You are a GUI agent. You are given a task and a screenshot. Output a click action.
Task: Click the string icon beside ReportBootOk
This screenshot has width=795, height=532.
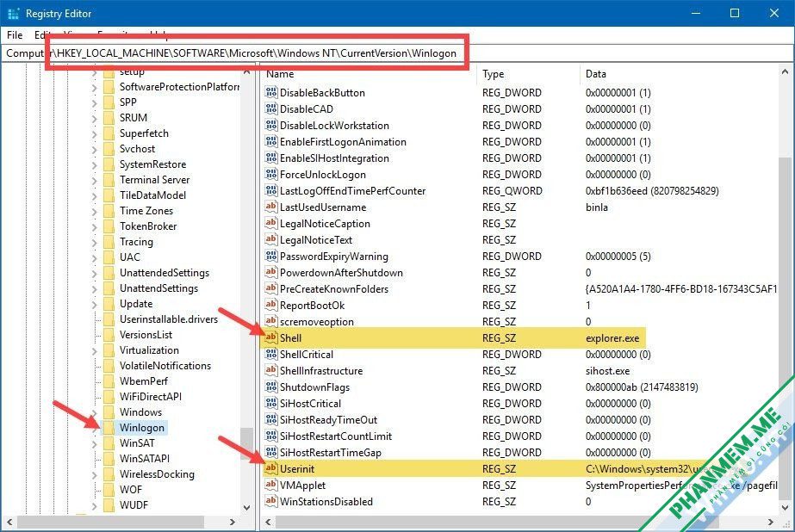pos(271,305)
